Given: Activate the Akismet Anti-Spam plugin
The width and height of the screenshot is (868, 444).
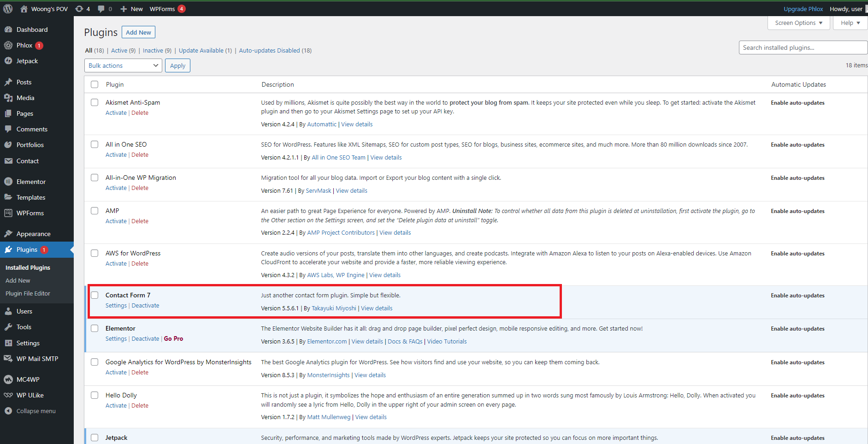Looking at the screenshot, I should [x=116, y=112].
